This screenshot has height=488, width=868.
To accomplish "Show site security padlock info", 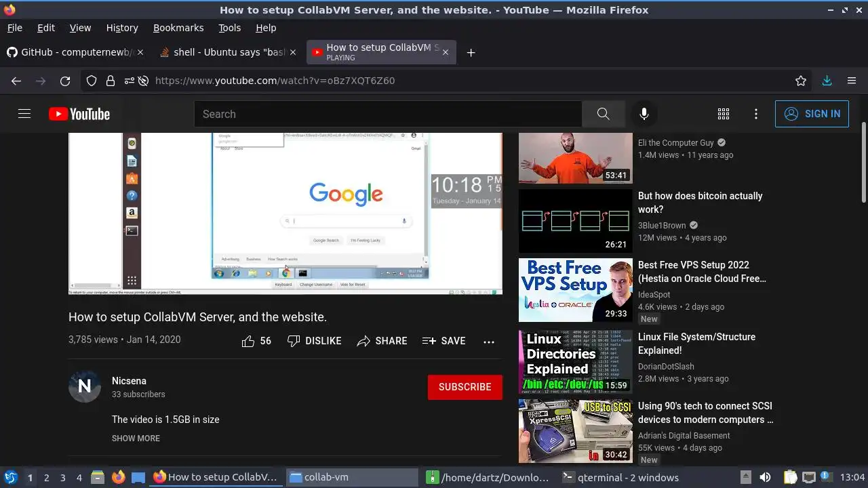I will click(x=111, y=81).
